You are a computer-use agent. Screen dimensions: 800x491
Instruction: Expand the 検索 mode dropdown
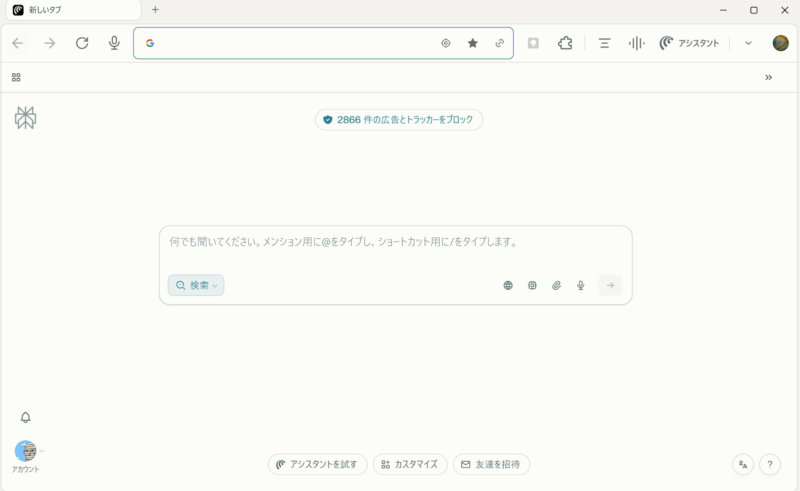coord(196,285)
